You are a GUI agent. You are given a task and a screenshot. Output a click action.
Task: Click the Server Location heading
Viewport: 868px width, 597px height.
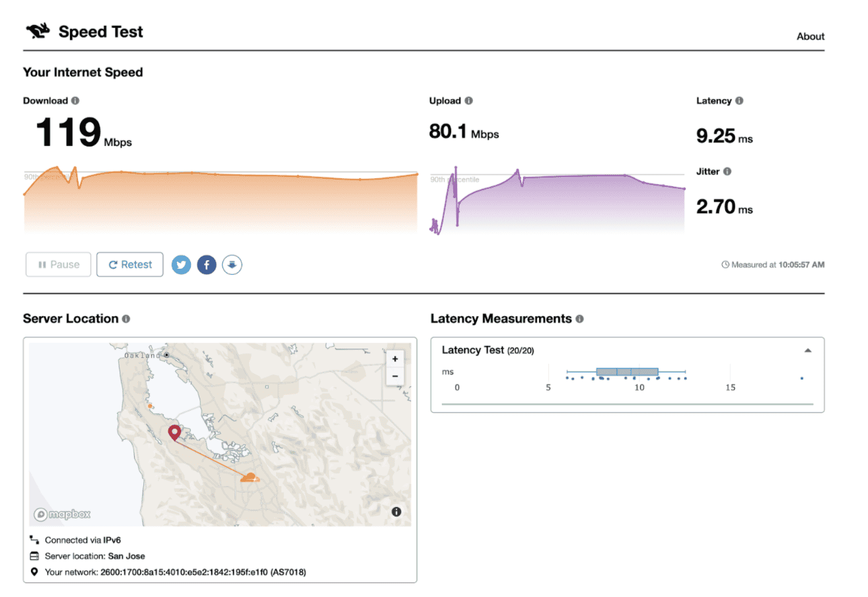(71, 319)
